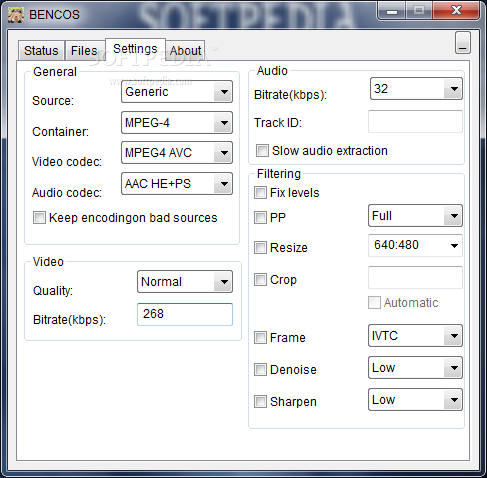Open the Frame dropdown set to IVTC
This screenshot has height=478, width=487.
(x=415, y=336)
